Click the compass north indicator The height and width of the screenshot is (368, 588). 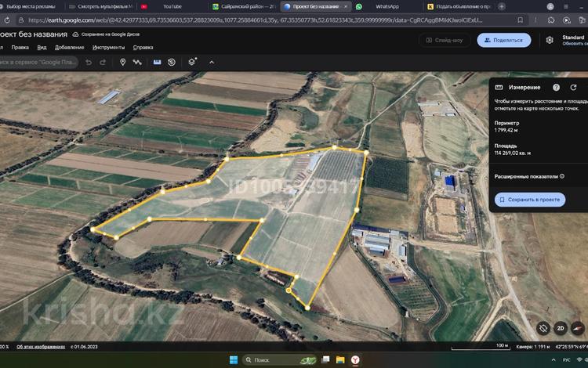click(578, 328)
